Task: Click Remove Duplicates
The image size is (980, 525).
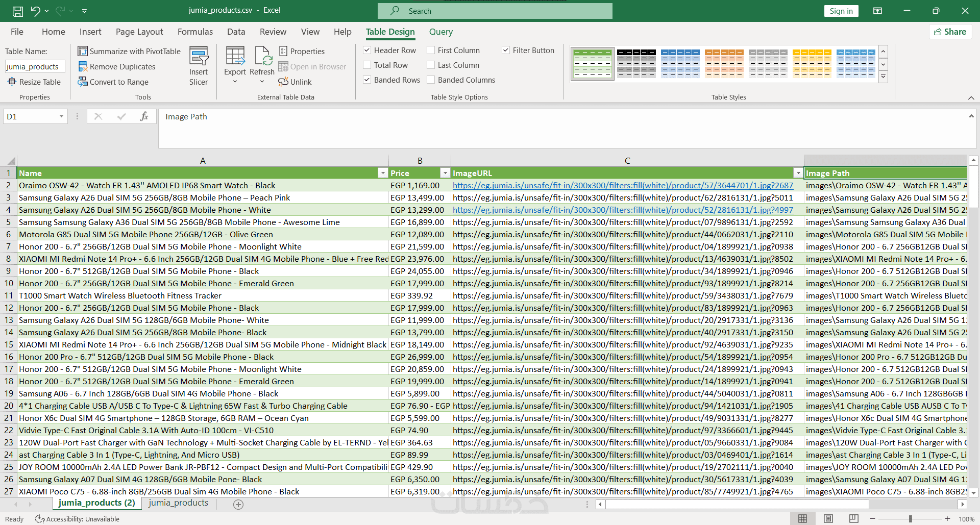Action: click(x=116, y=66)
